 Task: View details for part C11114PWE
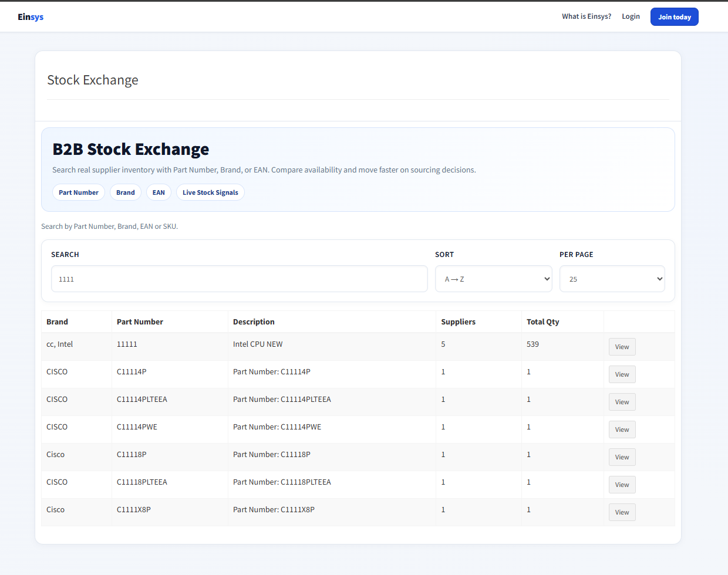(x=622, y=429)
